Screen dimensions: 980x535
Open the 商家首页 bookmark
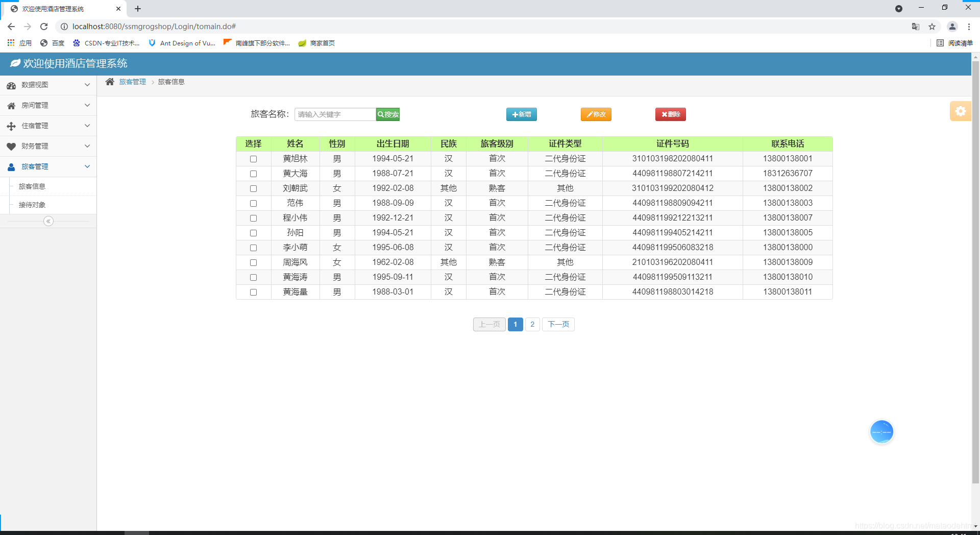click(x=316, y=43)
